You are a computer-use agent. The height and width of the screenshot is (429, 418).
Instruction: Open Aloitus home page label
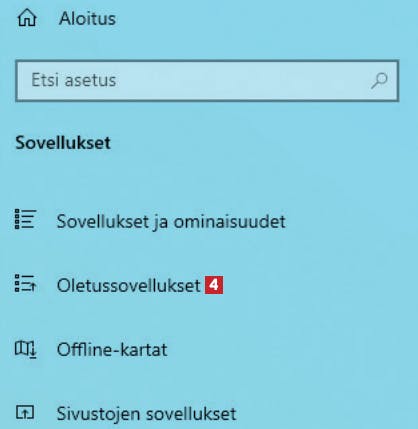point(87,18)
